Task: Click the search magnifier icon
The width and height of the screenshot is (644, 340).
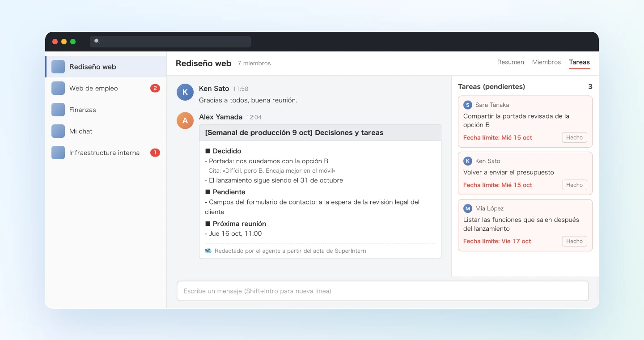Action: [x=97, y=41]
